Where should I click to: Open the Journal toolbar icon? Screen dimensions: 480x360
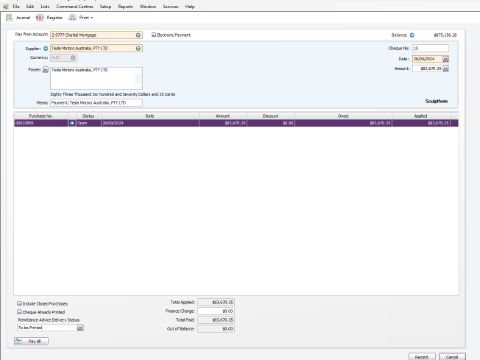point(18,18)
